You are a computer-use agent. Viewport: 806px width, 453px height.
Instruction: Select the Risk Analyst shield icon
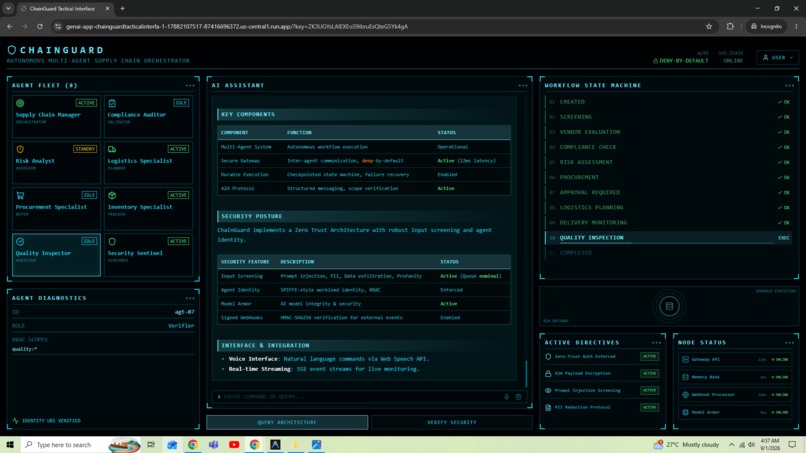[20, 149]
